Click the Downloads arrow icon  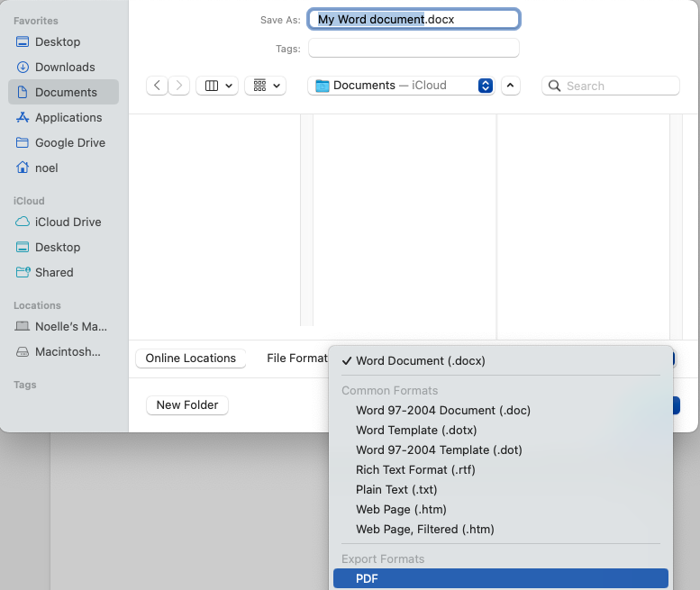coord(23,67)
